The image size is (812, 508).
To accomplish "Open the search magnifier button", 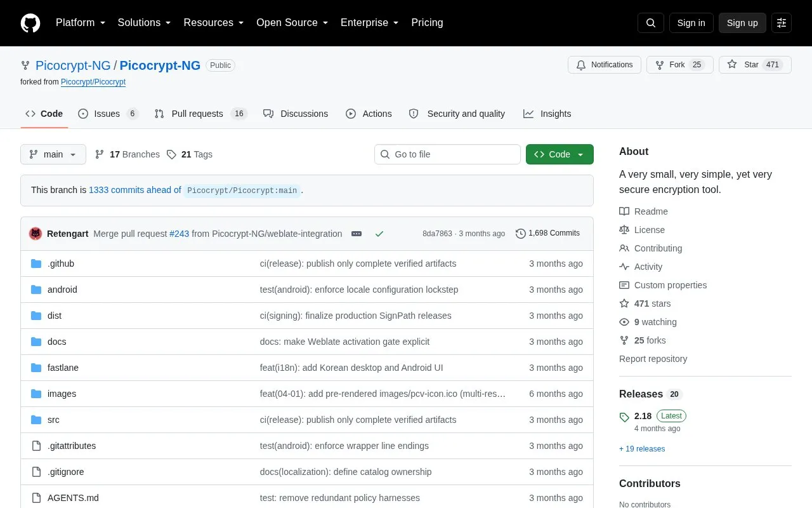I will tap(651, 23).
